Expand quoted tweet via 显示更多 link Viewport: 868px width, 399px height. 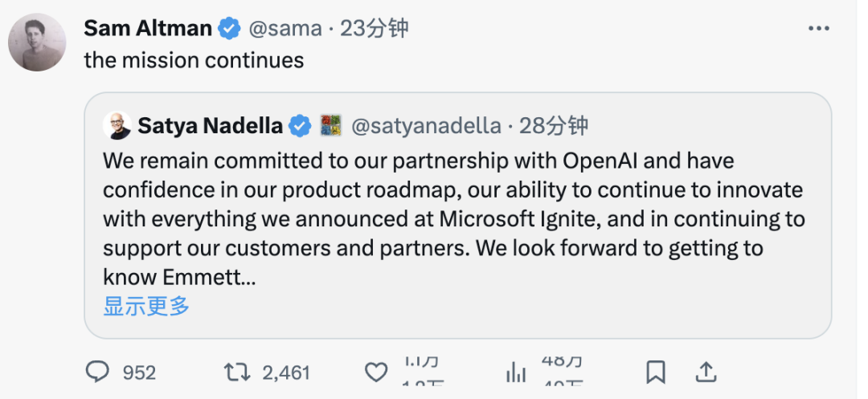point(146,306)
